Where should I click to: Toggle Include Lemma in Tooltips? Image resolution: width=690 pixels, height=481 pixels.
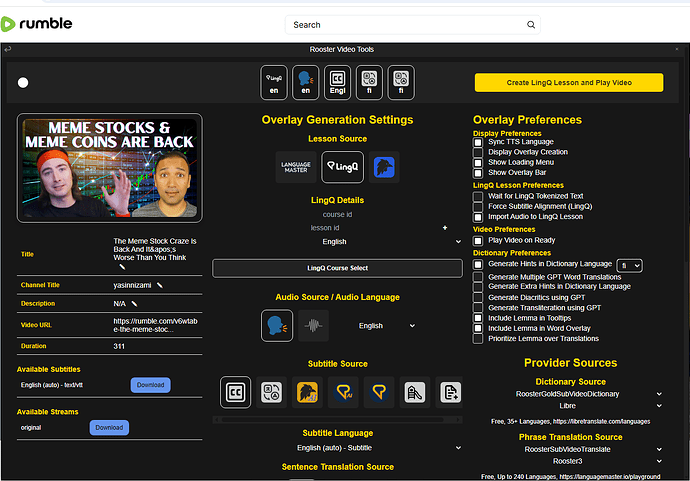478,318
